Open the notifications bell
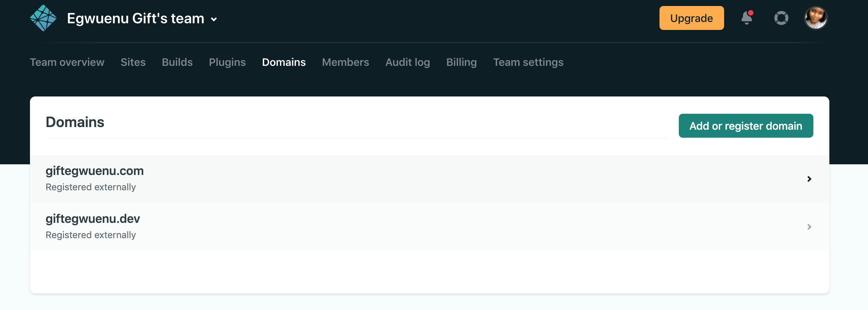The image size is (868, 310). pyautogui.click(x=747, y=19)
